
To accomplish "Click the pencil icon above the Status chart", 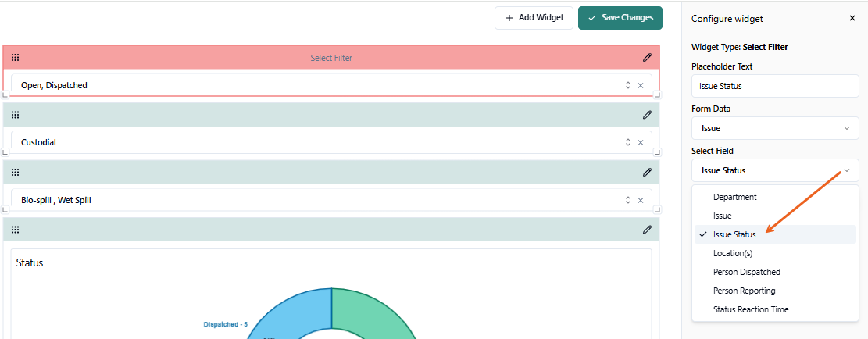I will coord(647,230).
